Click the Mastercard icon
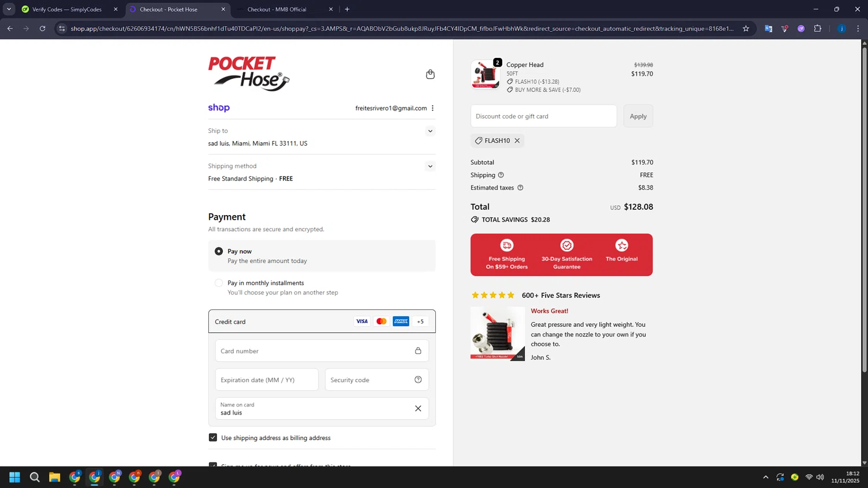The image size is (868, 488). click(381, 321)
